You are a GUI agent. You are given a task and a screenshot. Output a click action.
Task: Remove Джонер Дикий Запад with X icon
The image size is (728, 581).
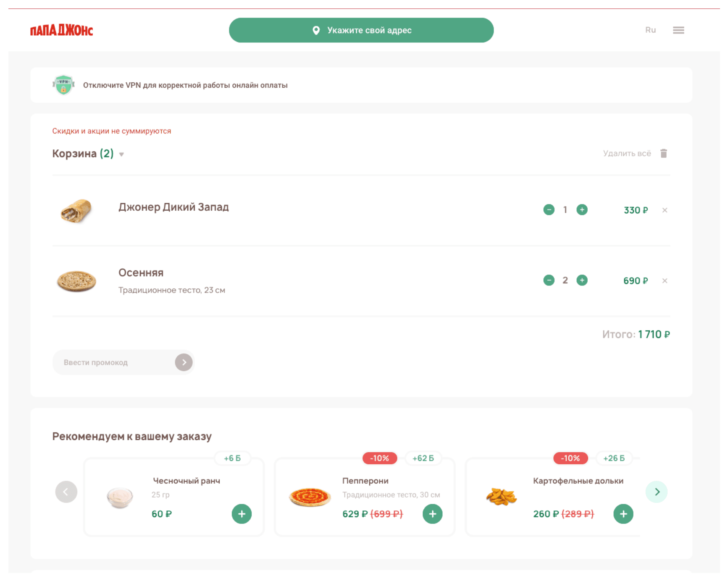tap(664, 210)
